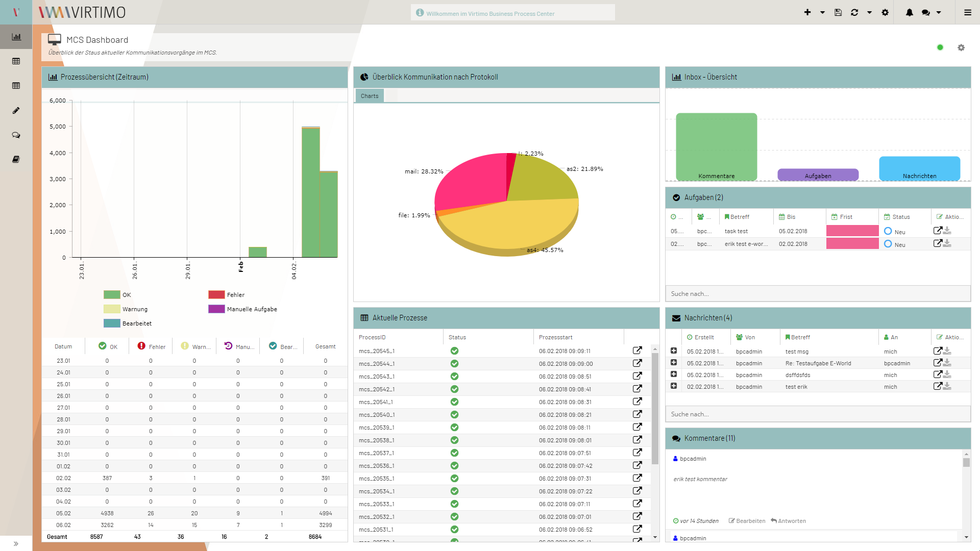
Task: Toggle the Manuelle Aufgabe legend swatch
Action: [x=216, y=309]
